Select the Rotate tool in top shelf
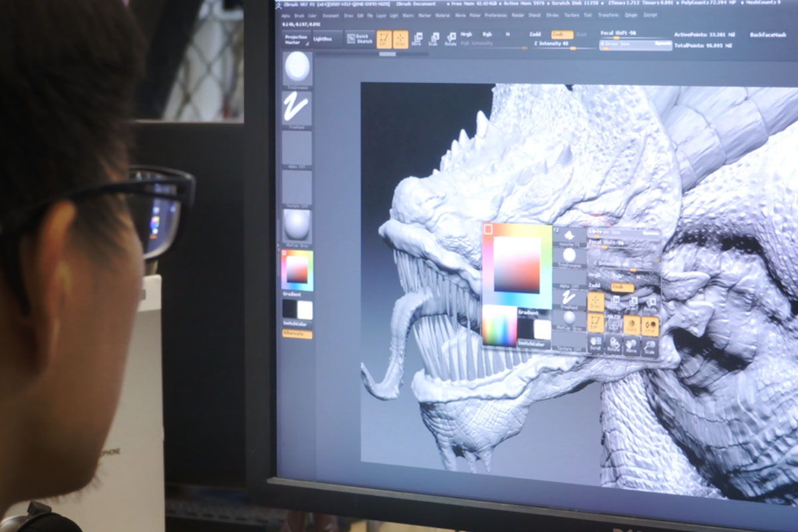 point(450,39)
